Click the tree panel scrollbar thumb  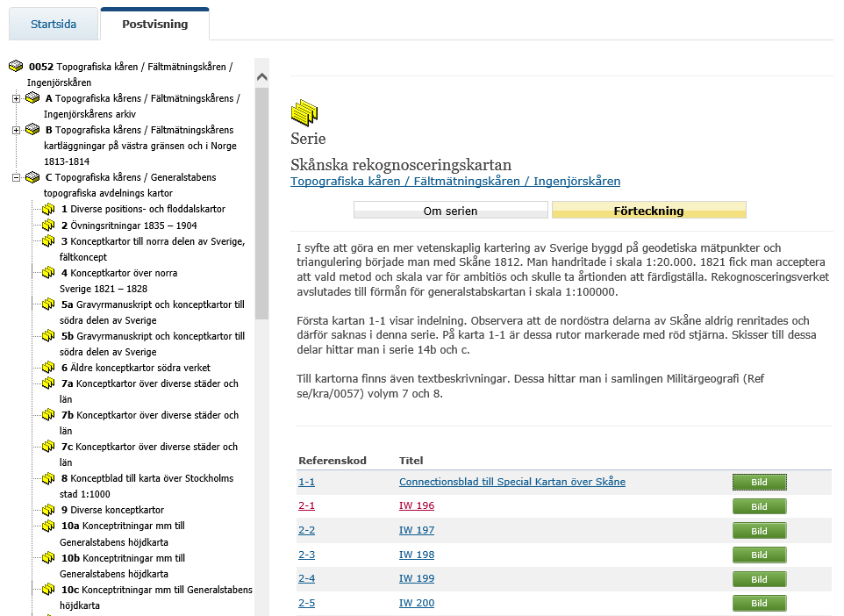pyautogui.click(x=262, y=203)
